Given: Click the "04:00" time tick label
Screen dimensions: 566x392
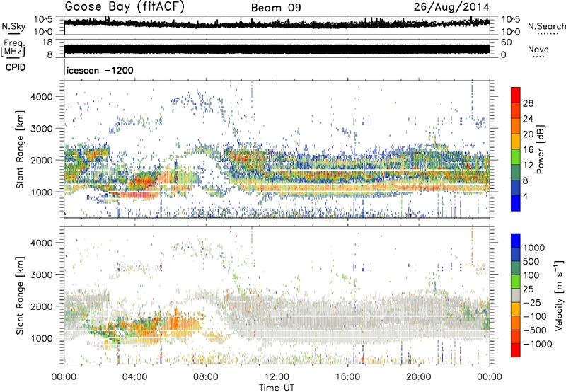Looking at the screenshot, I should click(135, 377).
